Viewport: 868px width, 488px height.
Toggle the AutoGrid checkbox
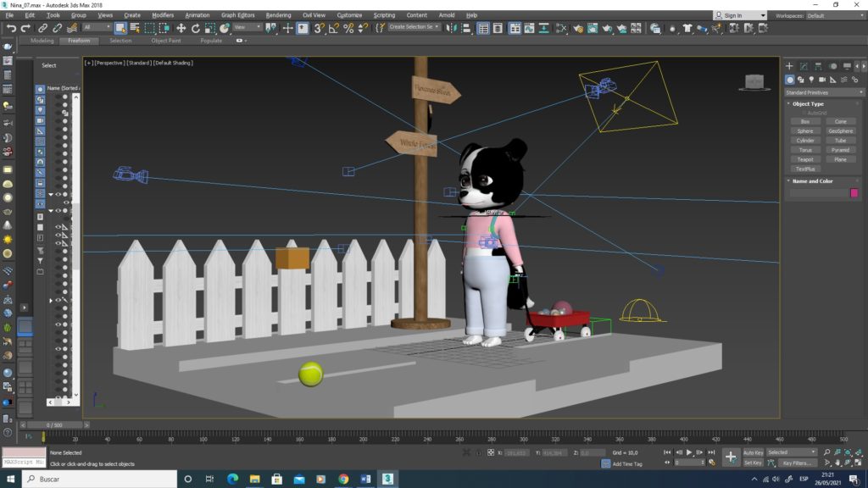pyautogui.click(x=804, y=113)
